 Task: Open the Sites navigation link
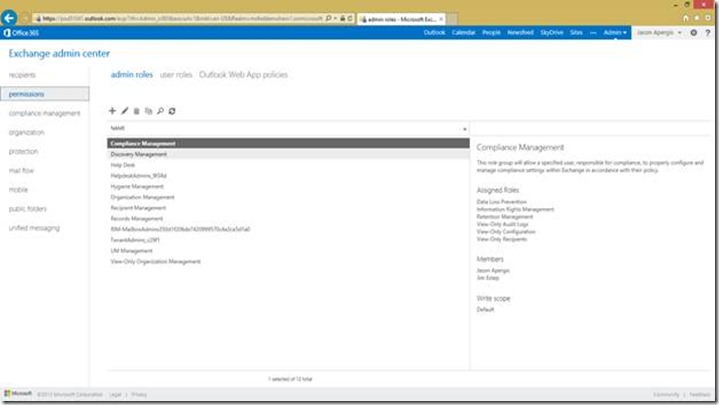tap(576, 33)
